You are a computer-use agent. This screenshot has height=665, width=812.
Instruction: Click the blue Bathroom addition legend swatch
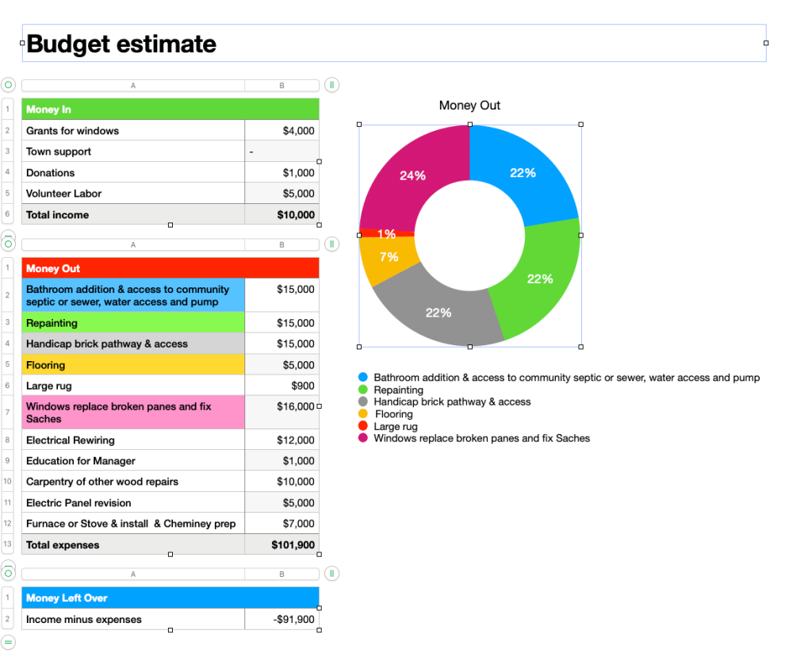point(363,378)
